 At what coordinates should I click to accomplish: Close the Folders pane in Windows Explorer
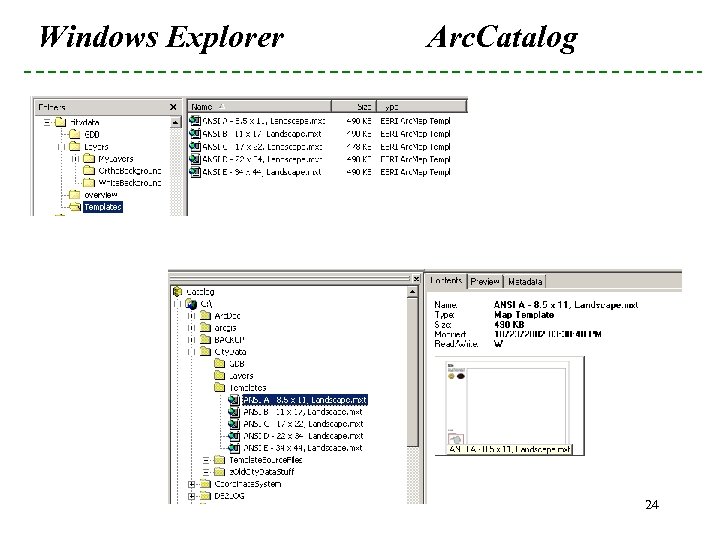click(x=173, y=107)
